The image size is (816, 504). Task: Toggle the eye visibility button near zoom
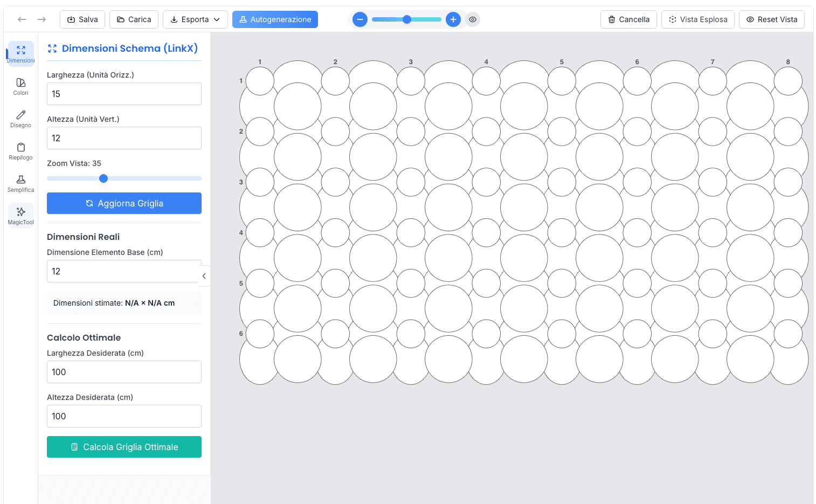pos(473,19)
